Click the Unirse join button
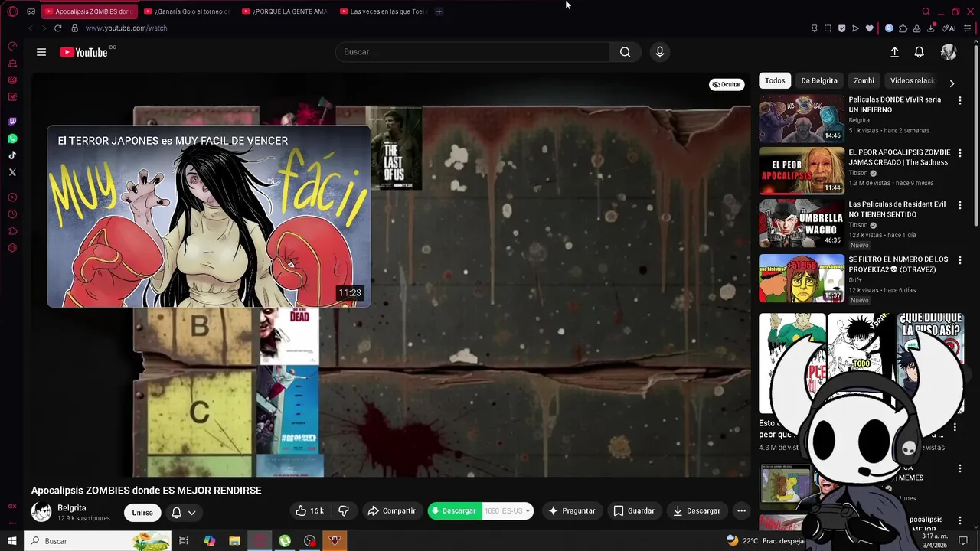The width and height of the screenshot is (980, 551). tap(142, 513)
